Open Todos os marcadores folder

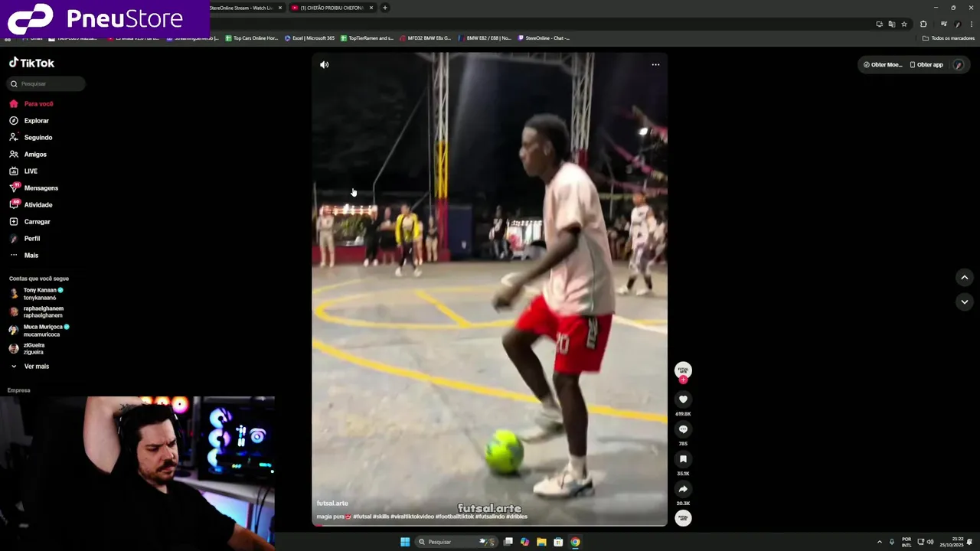(949, 37)
